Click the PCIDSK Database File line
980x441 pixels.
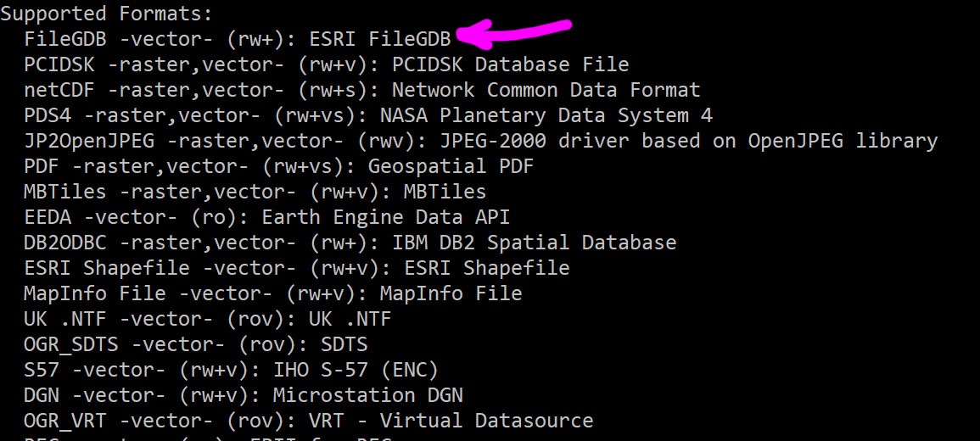pos(327,64)
